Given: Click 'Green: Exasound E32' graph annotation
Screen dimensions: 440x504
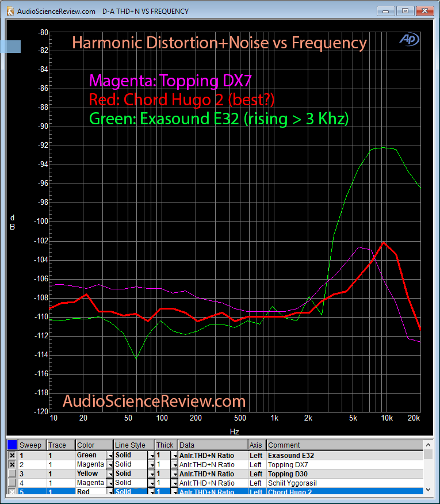Looking at the screenshot, I should pos(219,119).
